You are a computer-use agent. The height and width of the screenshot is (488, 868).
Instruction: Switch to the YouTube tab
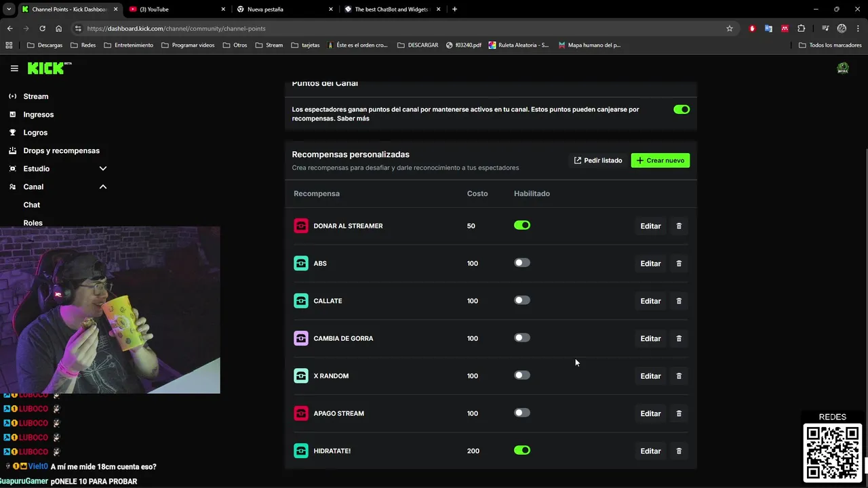click(176, 9)
